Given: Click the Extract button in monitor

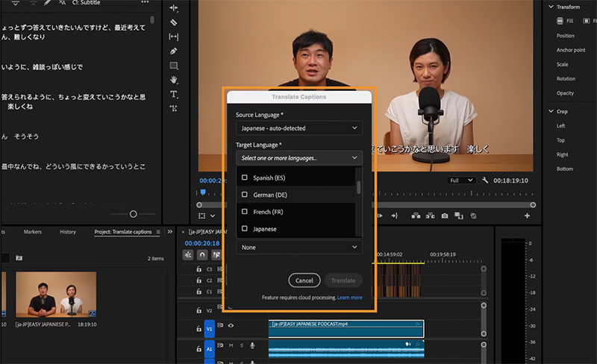Looking at the screenshot, I should click(431, 216).
